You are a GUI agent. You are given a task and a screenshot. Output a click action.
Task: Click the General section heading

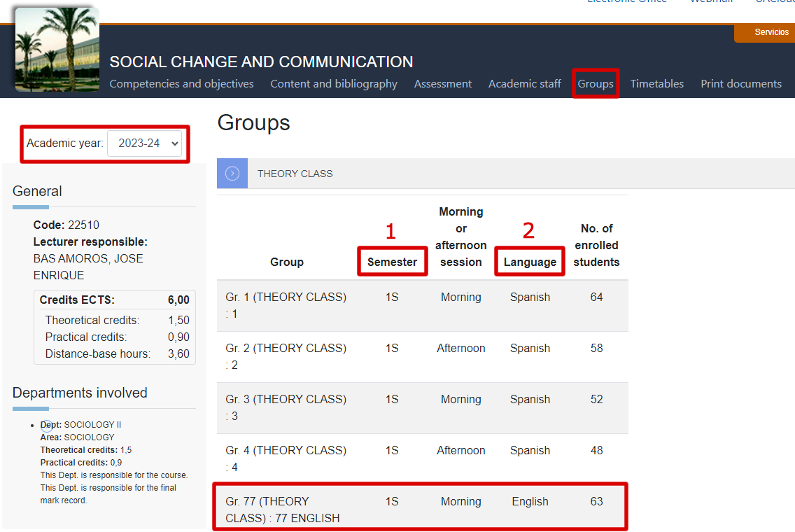click(37, 191)
